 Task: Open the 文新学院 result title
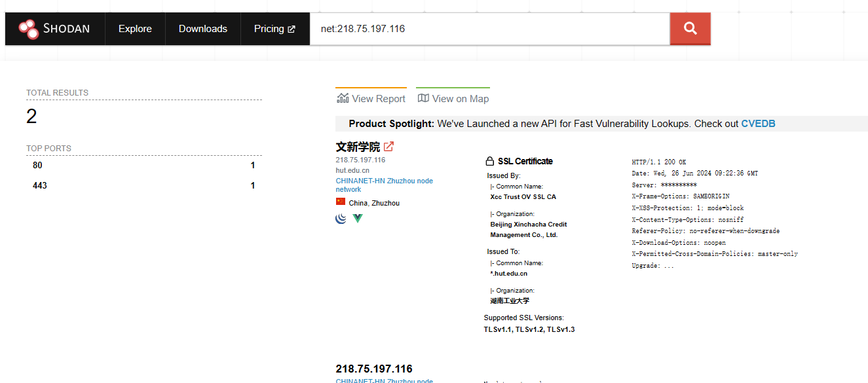click(358, 147)
